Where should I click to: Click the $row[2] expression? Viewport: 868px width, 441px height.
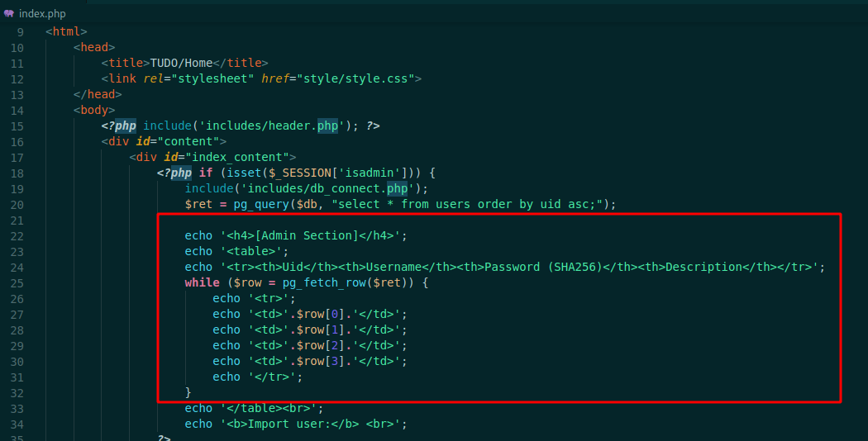pos(317,345)
